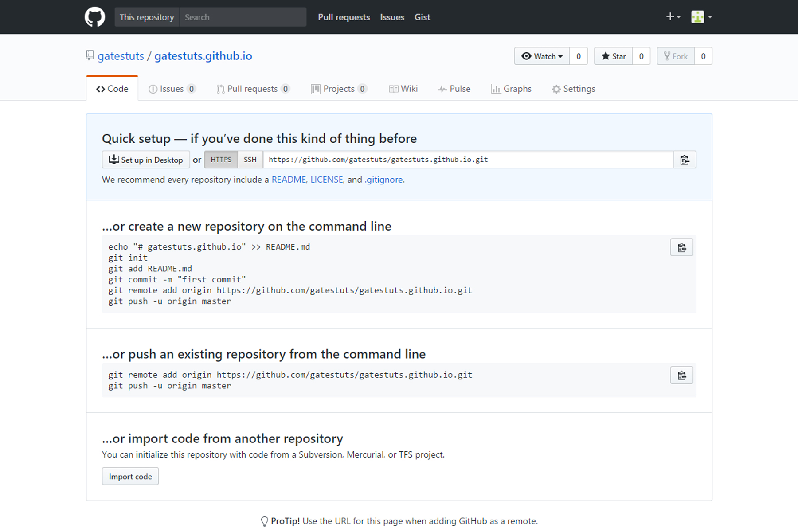Focus the Search input field
This screenshot has height=532, width=798.
click(243, 17)
